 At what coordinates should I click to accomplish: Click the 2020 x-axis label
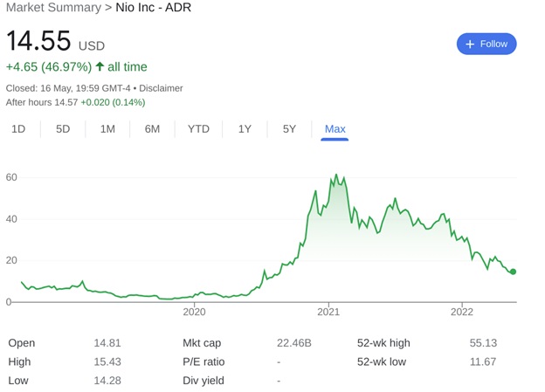click(x=194, y=312)
